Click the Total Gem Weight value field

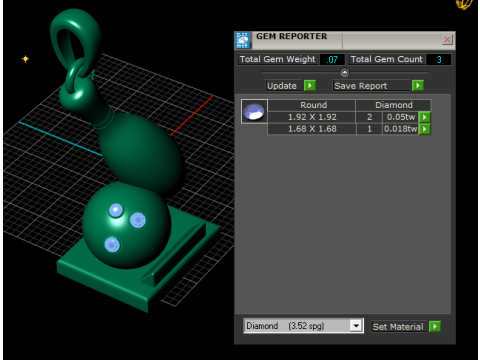(332, 59)
